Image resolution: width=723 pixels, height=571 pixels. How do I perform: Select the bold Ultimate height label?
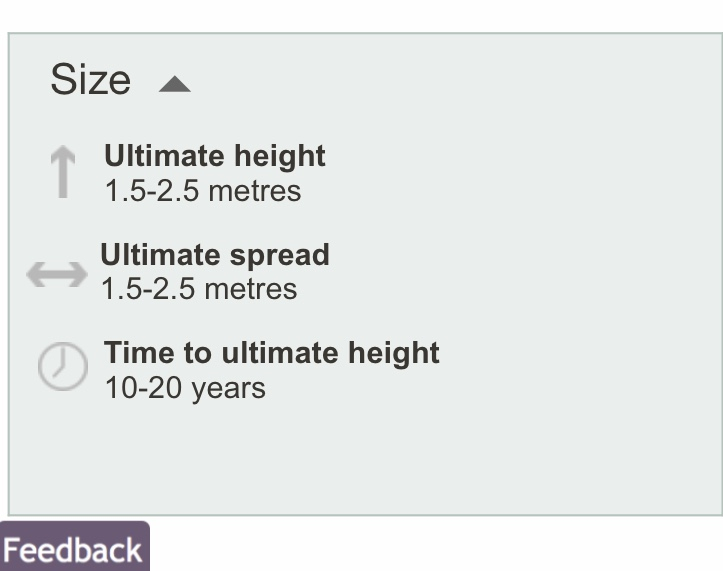click(x=214, y=156)
